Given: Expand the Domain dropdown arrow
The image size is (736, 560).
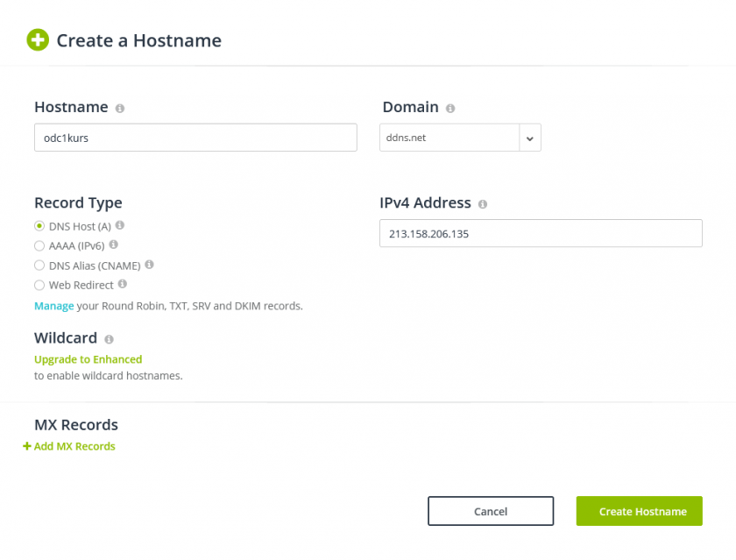Looking at the screenshot, I should click(530, 138).
